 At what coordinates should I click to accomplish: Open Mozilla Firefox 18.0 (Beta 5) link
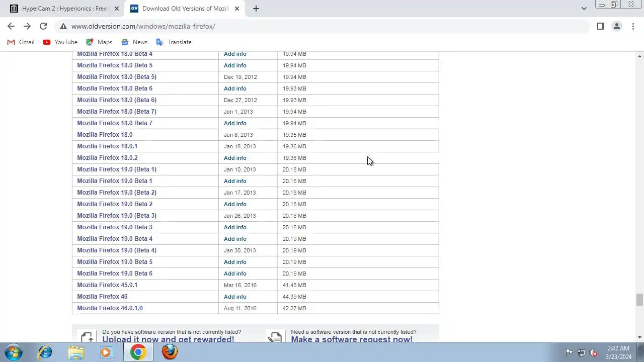point(117,77)
